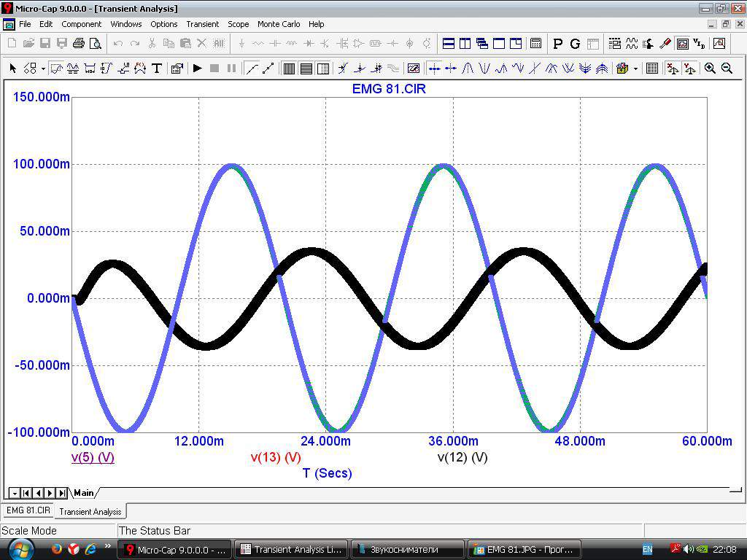Click the Valley cursor function icon
747x560 pixels.
pyautogui.click(x=484, y=69)
